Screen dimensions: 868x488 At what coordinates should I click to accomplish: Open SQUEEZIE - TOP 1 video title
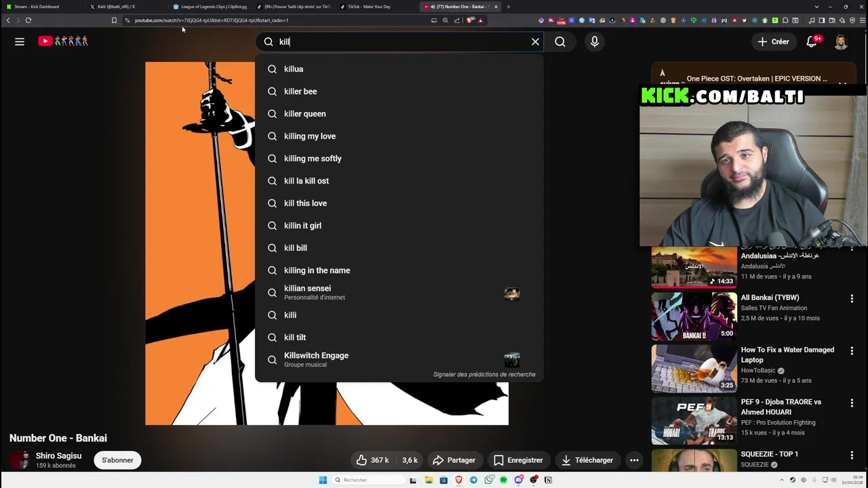point(769,454)
